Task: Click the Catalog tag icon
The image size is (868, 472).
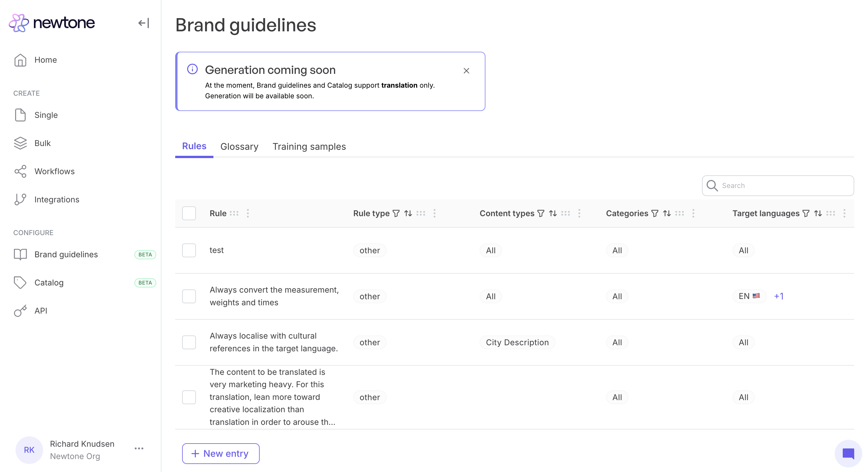Action: [20, 283]
